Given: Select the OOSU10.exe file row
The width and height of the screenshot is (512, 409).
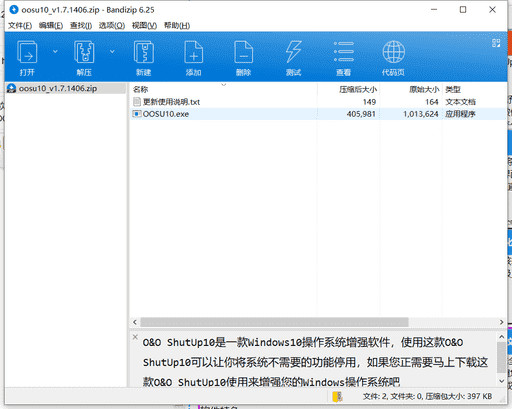Looking at the screenshot, I should click(x=318, y=114).
